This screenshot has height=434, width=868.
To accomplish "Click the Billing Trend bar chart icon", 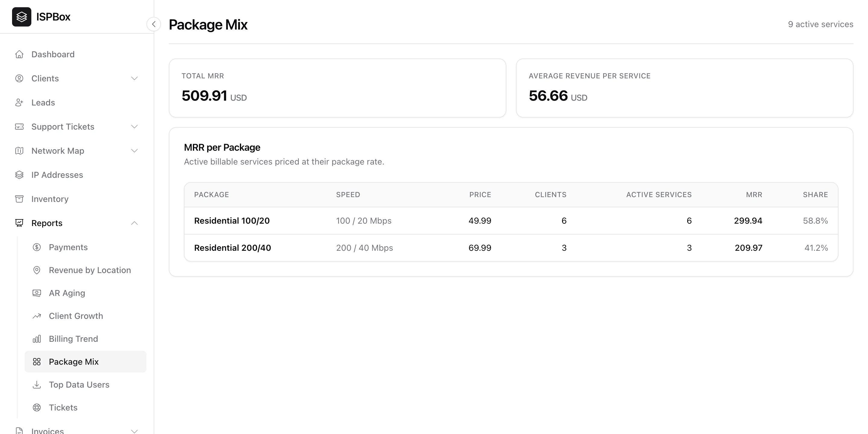I will 37,339.
